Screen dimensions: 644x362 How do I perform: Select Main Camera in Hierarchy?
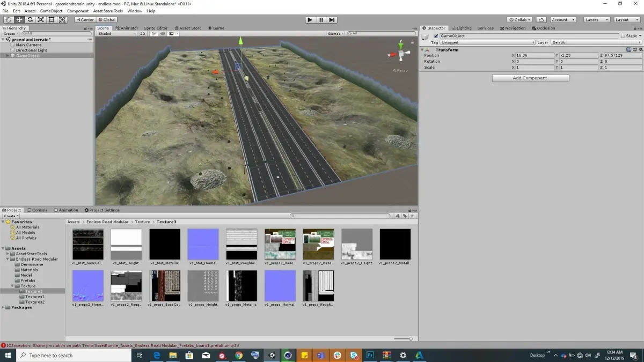28,45
